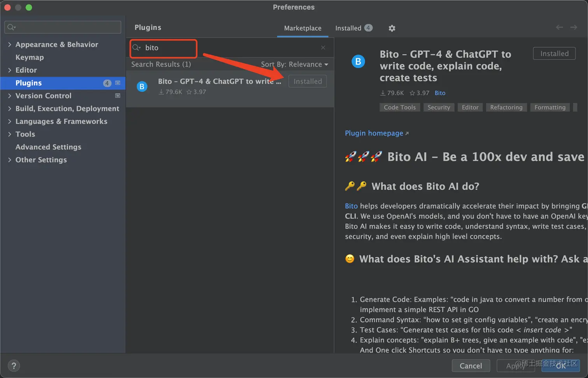Select the Bito GPT-4 & ChatGPT result row

point(230,89)
